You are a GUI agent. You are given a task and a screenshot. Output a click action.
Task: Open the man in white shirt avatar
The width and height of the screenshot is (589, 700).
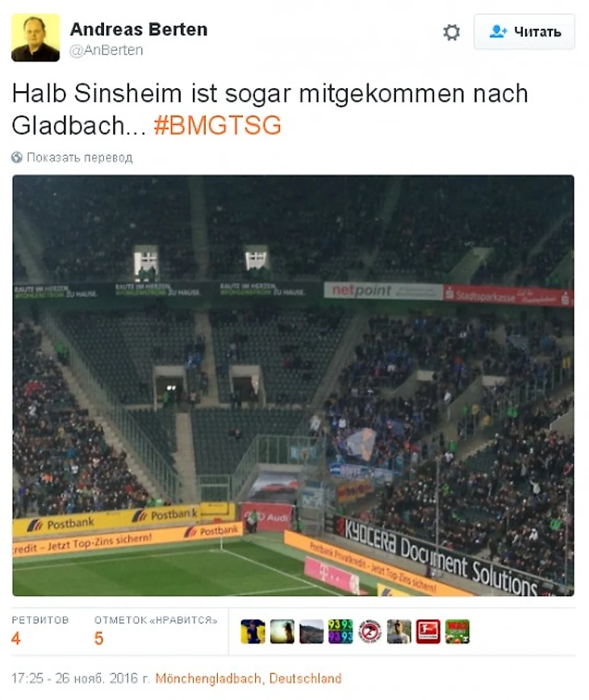click(399, 631)
